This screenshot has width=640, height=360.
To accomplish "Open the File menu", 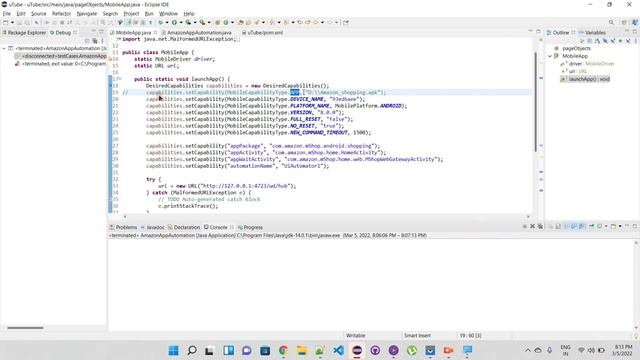I will [7, 13].
